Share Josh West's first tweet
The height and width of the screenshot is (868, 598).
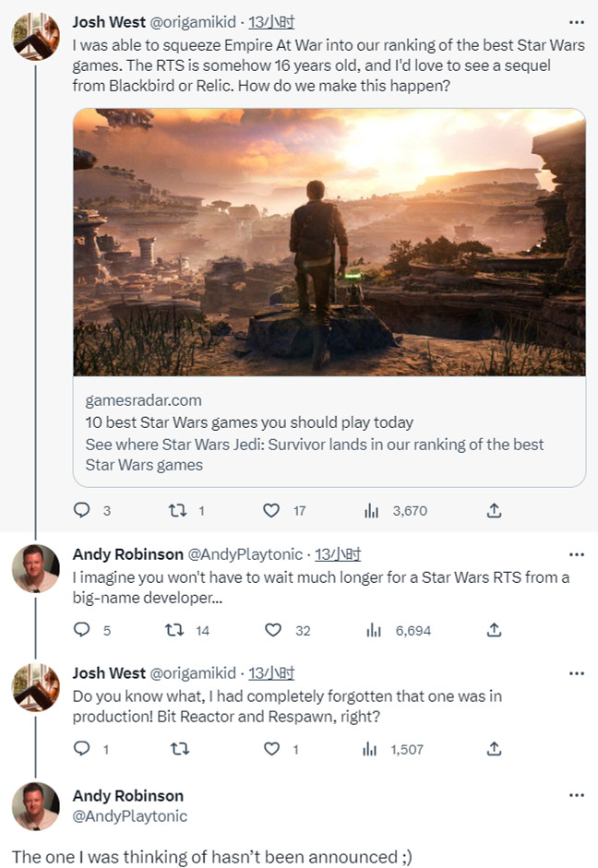coord(494,510)
